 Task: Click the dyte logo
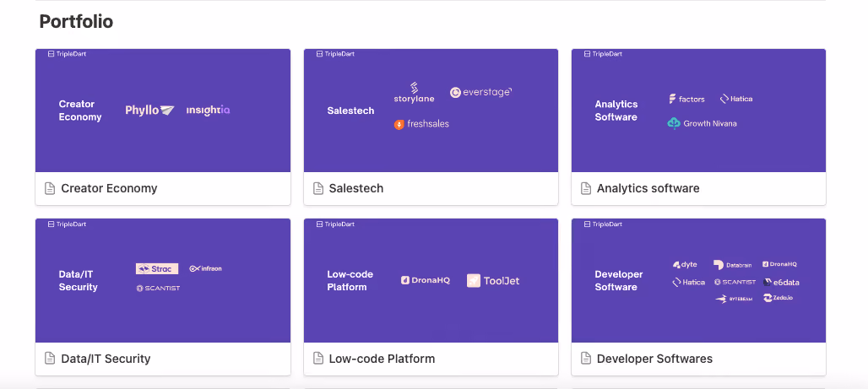[x=685, y=264]
